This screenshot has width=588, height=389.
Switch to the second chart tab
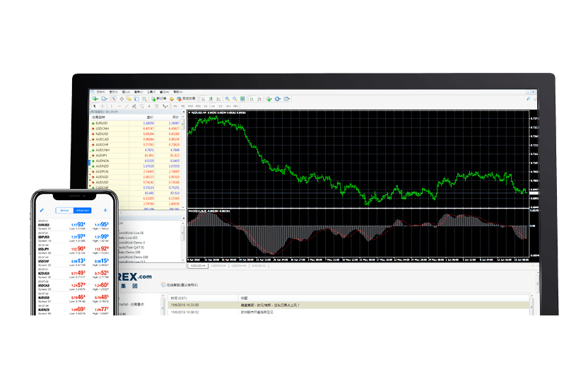click(218, 266)
